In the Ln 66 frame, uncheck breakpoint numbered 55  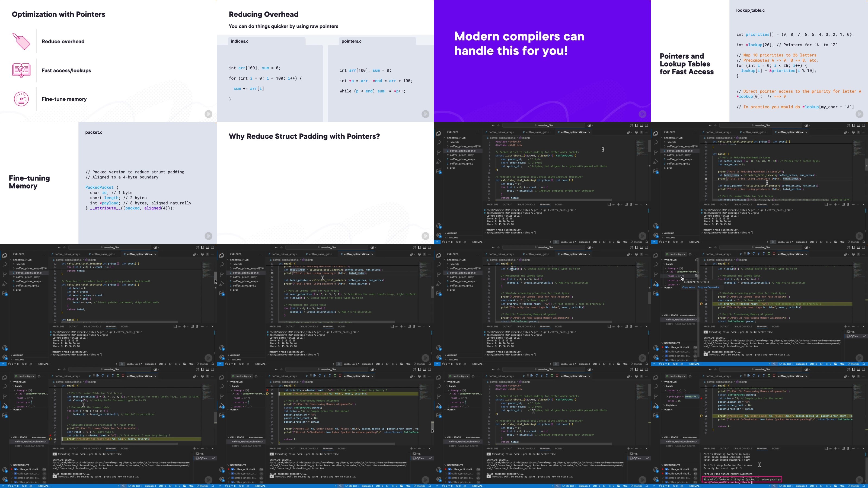(666, 470)
